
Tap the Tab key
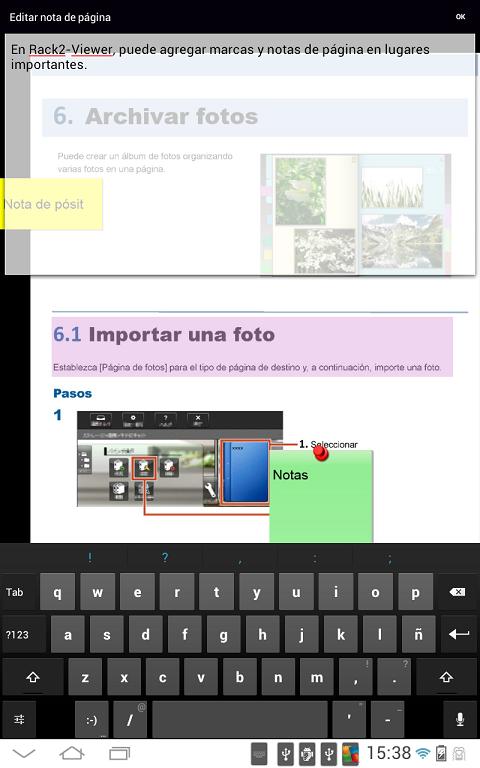click(18, 592)
